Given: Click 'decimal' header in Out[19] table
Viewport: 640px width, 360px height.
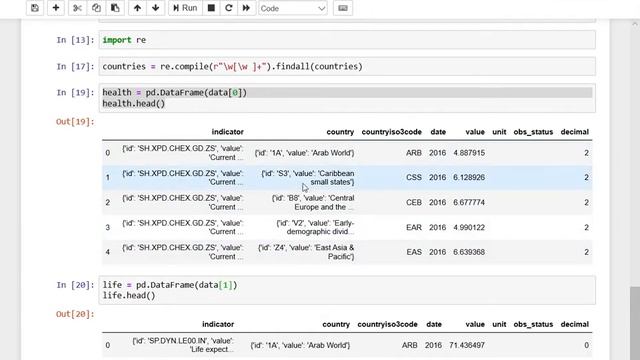Looking at the screenshot, I should [575, 132].
